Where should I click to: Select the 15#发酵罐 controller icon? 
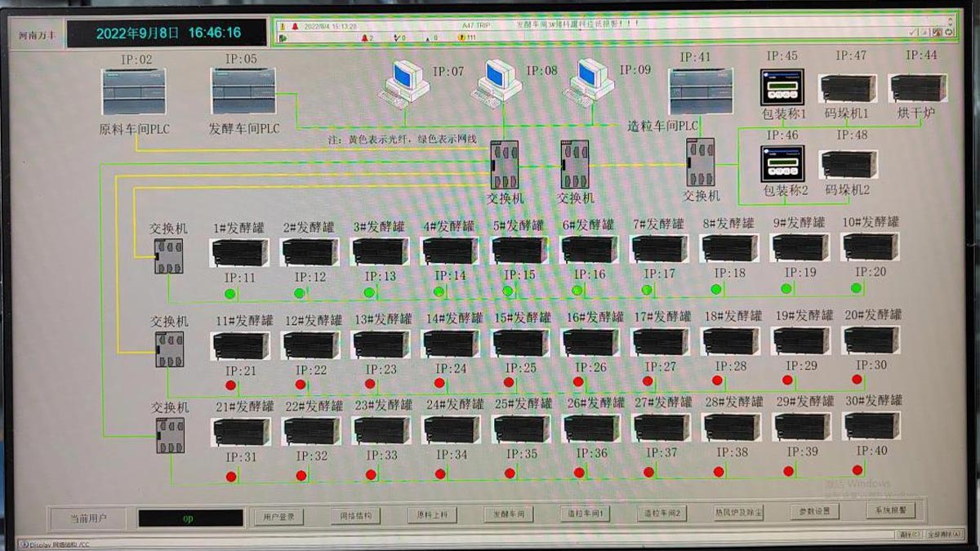click(520, 343)
